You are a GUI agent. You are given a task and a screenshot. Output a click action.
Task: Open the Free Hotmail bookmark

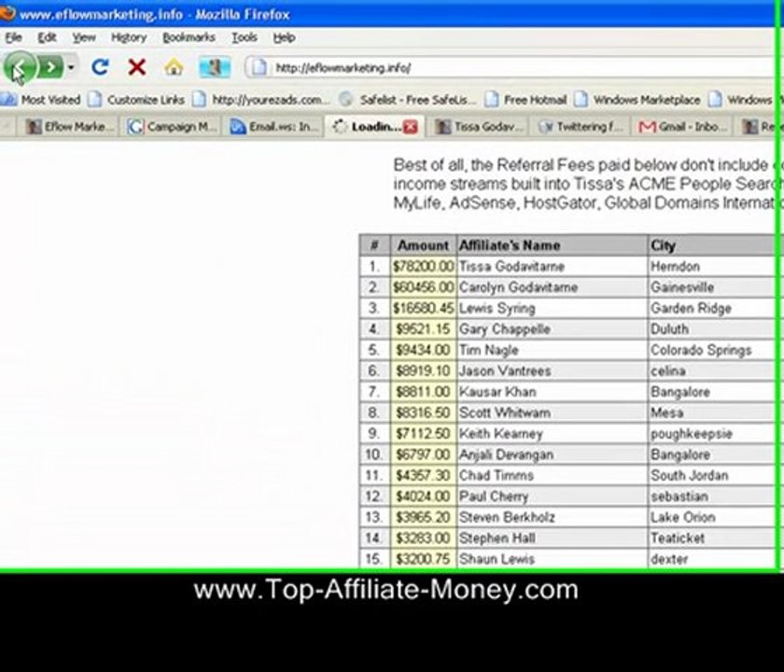(x=526, y=100)
